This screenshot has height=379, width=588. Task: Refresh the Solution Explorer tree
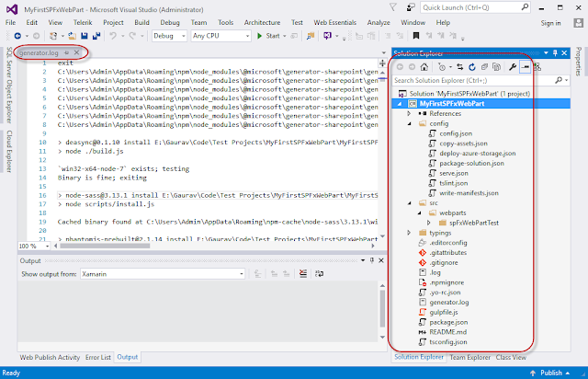(x=472, y=67)
